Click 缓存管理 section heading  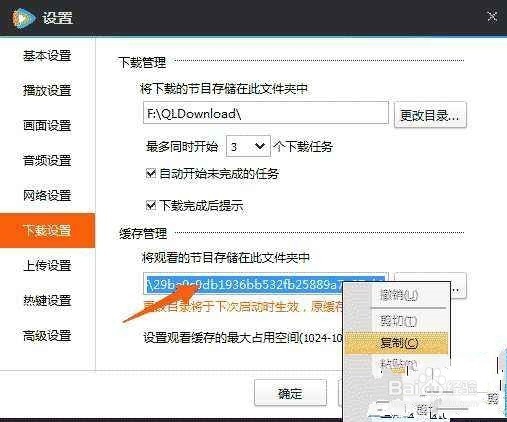(x=143, y=233)
